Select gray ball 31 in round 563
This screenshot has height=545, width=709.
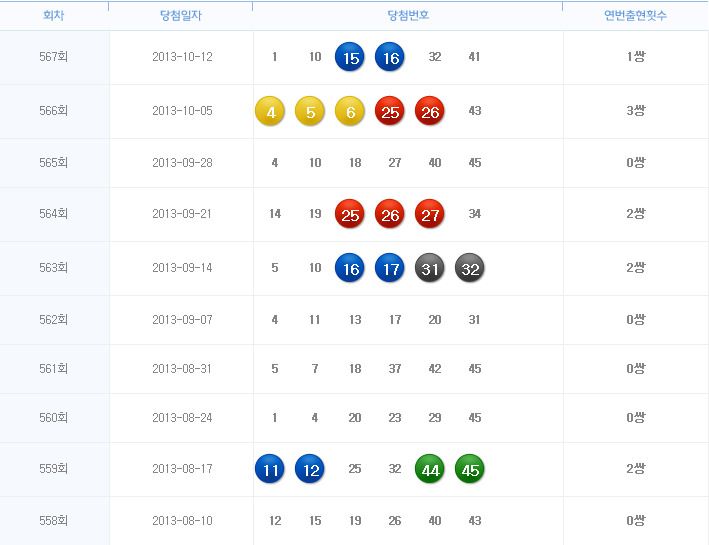430,268
